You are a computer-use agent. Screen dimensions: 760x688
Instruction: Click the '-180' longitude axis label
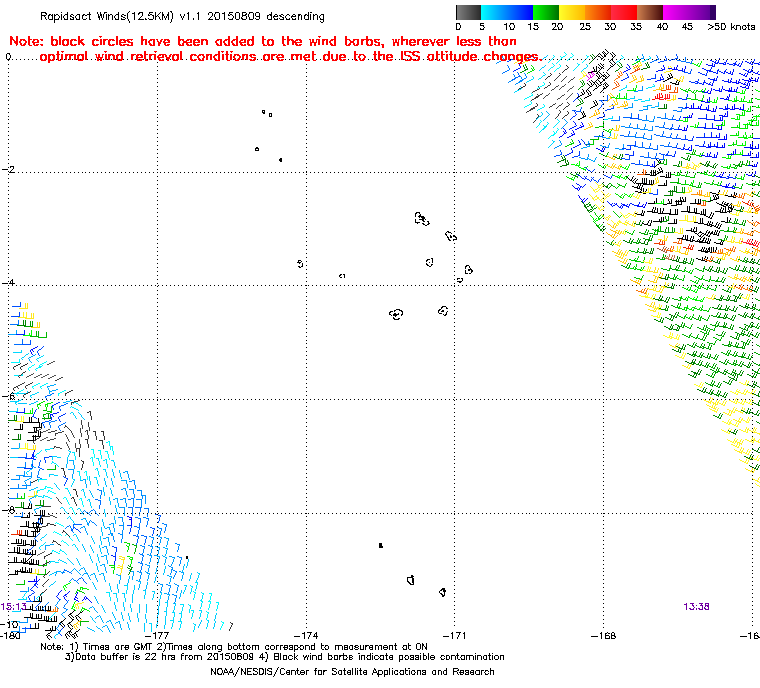10,636
